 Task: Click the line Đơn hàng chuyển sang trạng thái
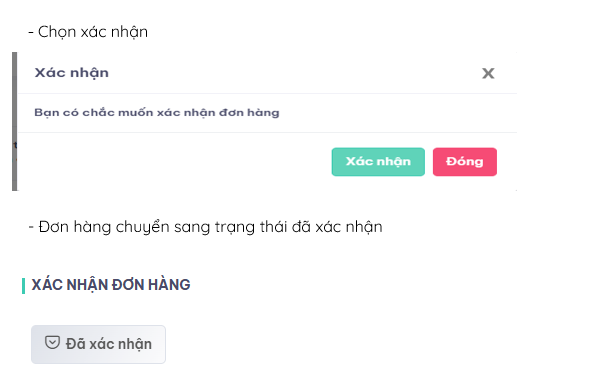(x=205, y=227)
